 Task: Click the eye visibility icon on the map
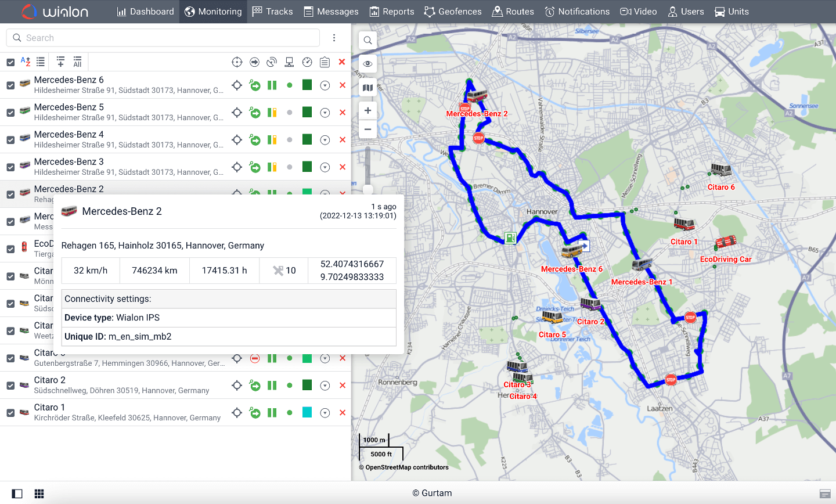coord(367,64)
